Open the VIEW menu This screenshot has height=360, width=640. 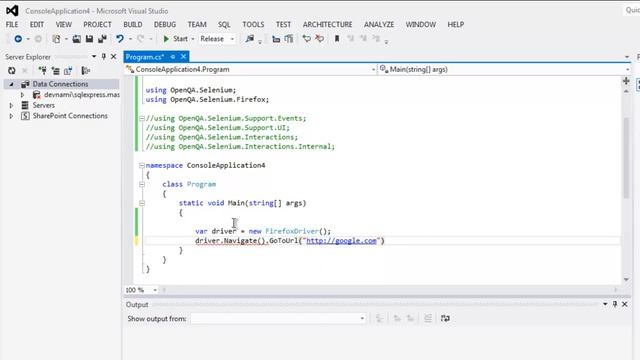click(x=64, y=24)
